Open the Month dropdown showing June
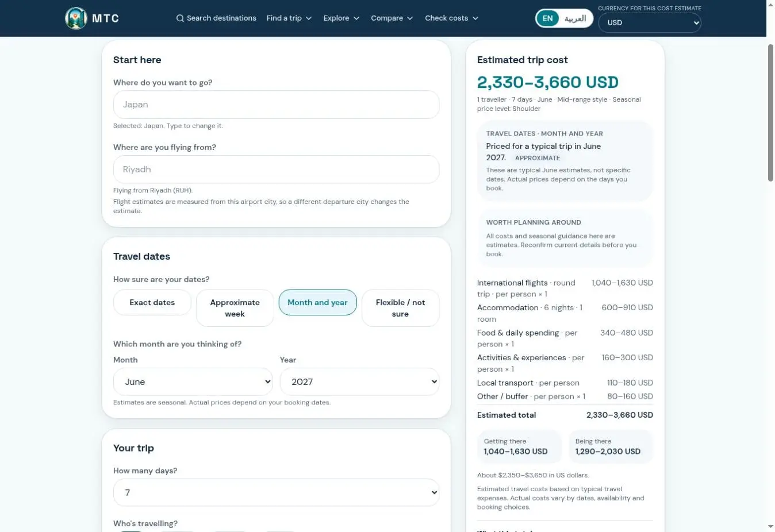 click(193, 382)
